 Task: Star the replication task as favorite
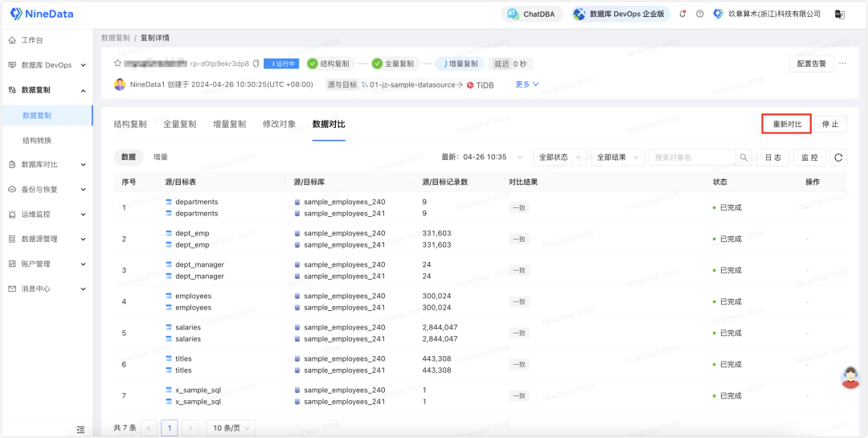117,63
